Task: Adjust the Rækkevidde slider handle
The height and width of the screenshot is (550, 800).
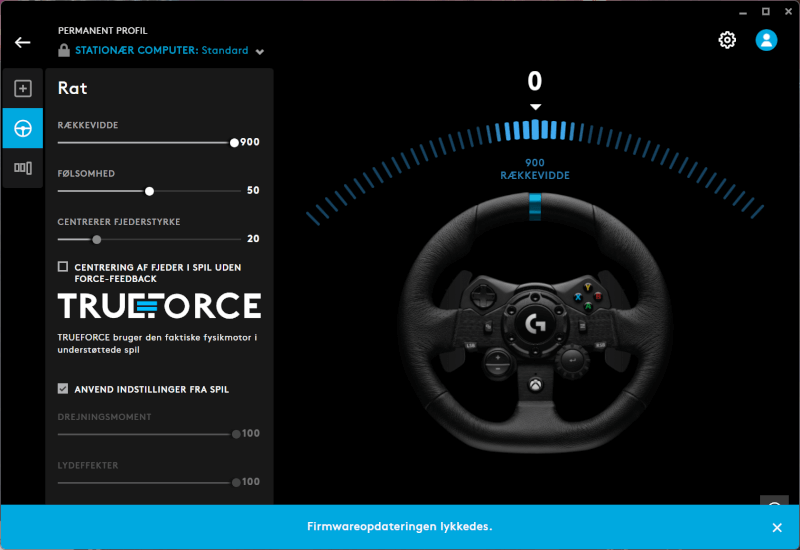Action: coord(234,142)
